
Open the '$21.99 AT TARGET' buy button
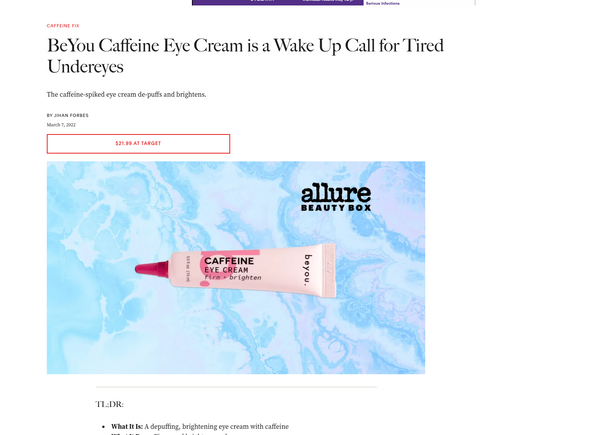tap(138, 143)
